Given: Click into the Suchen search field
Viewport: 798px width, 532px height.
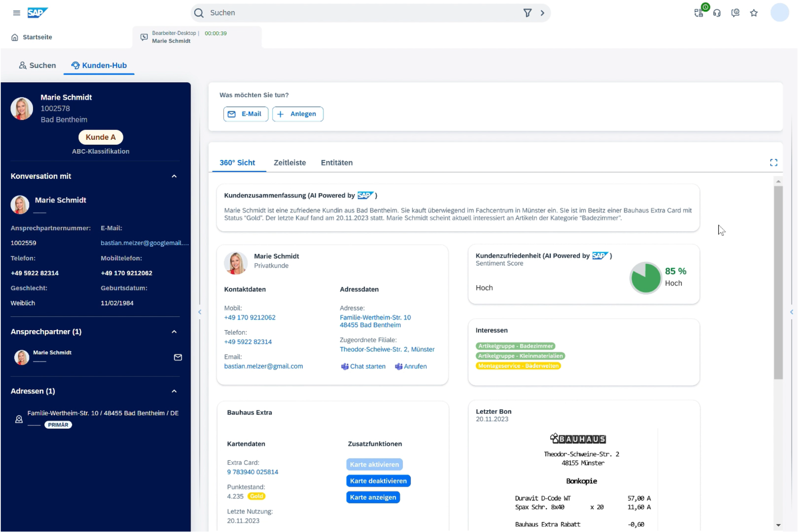Looking at the screenshot, I should tap(358, 13).
